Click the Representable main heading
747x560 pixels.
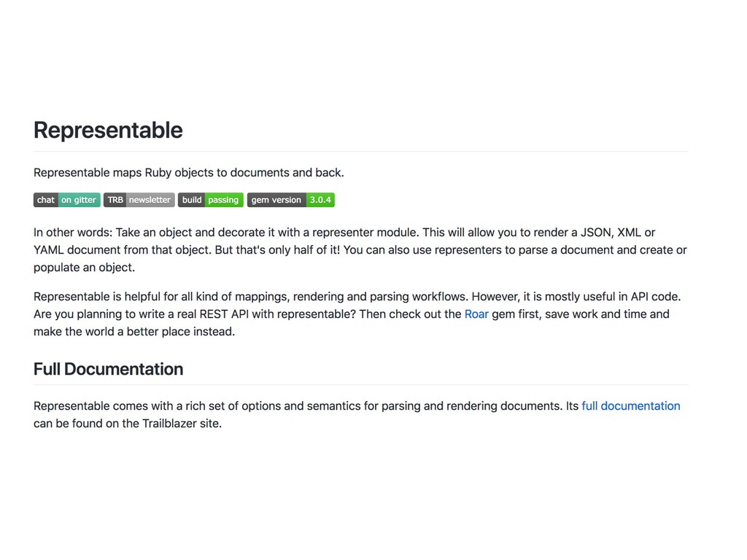(108, 130)
